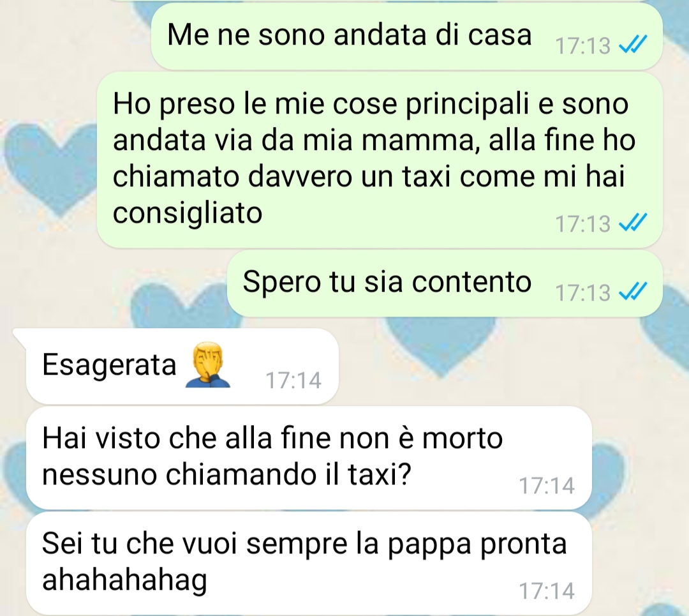Tap the facepalm emoji in Esagerata message
The width and height of the screenshot is (689, 616).
pos(208,366)
